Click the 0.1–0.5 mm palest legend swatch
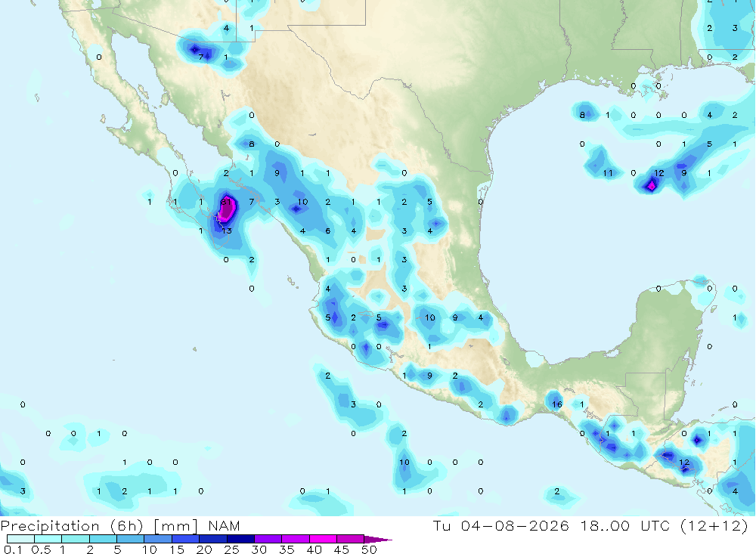This screenshot has height=554, width=756. click(20, 539)
